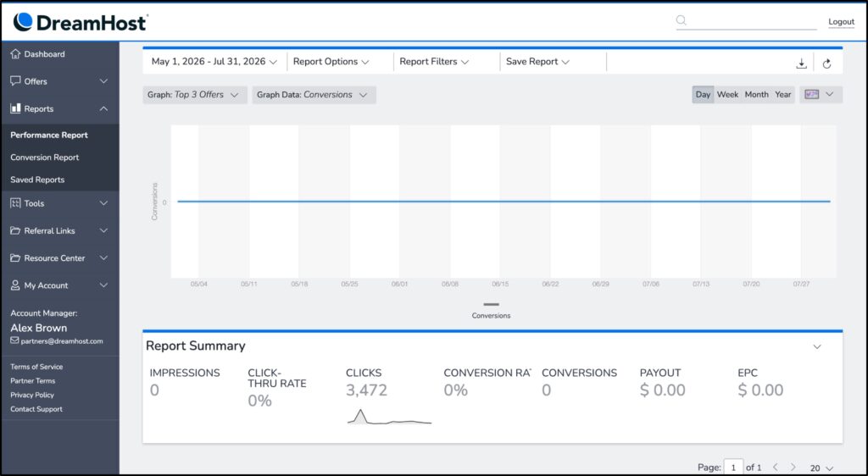The width and height of the screenshot is (868, 476).
Task: Click the Resource Center folder icon
Action: click(x=15, y=257)
